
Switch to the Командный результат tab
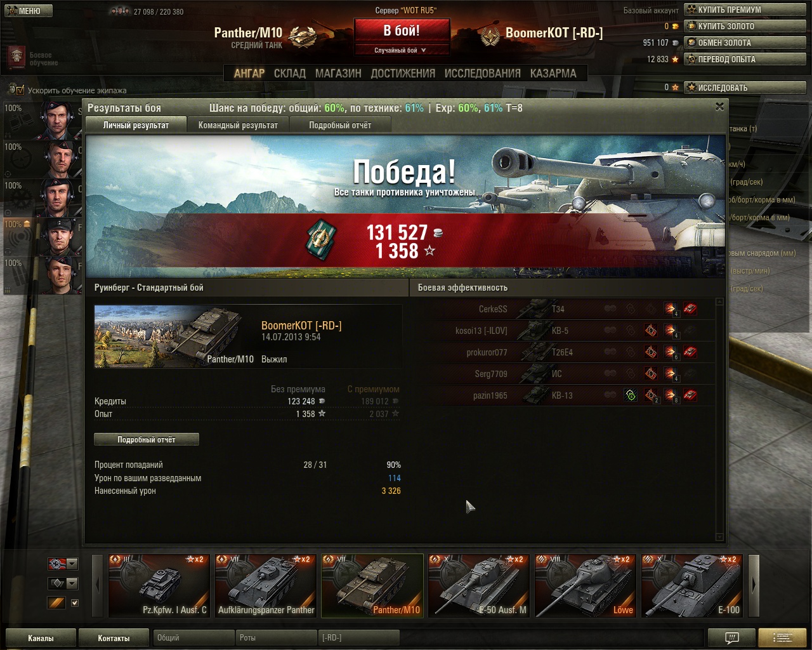click(x=238, y=125)
